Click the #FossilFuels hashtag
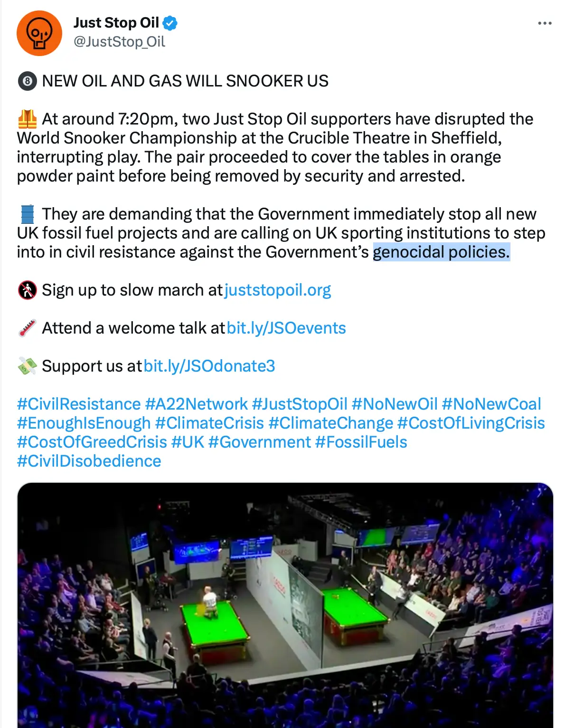This screenshot has width=565, height=728. 361,442
